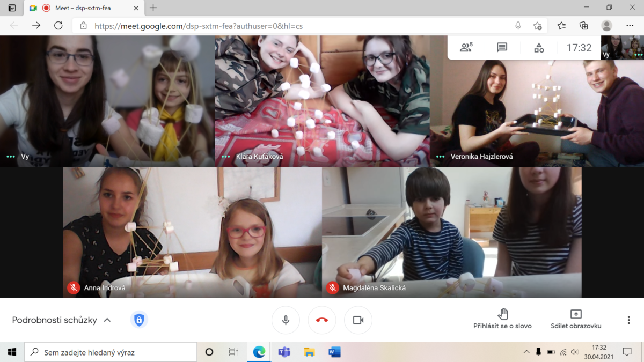Reload the Meet page
644x362 pixels.
pos(58,26)
